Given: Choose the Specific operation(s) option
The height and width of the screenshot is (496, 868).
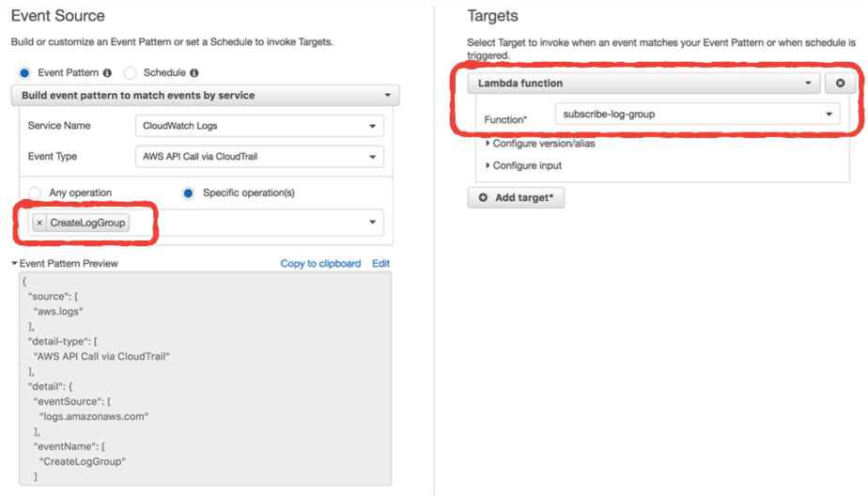Looking at the screenshot, I should pos(188,194).
